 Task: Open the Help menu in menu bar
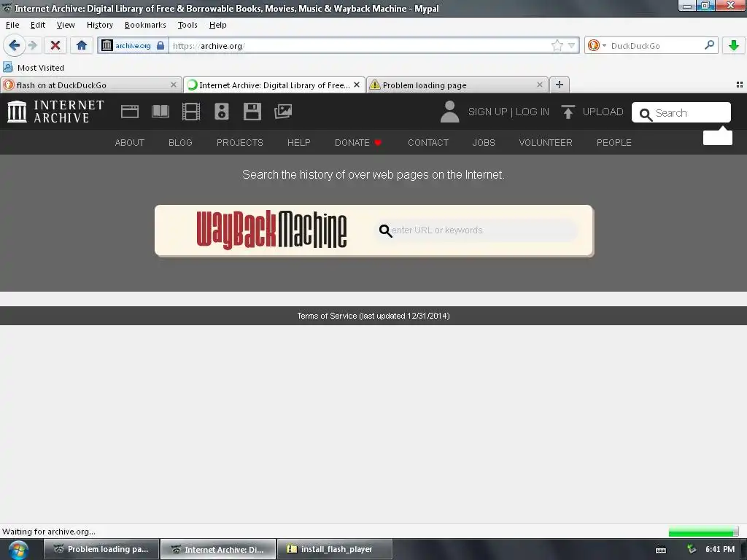217,25
